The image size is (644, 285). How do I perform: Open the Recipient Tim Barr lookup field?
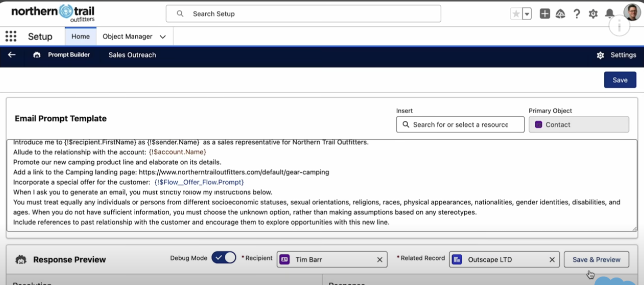332,259
